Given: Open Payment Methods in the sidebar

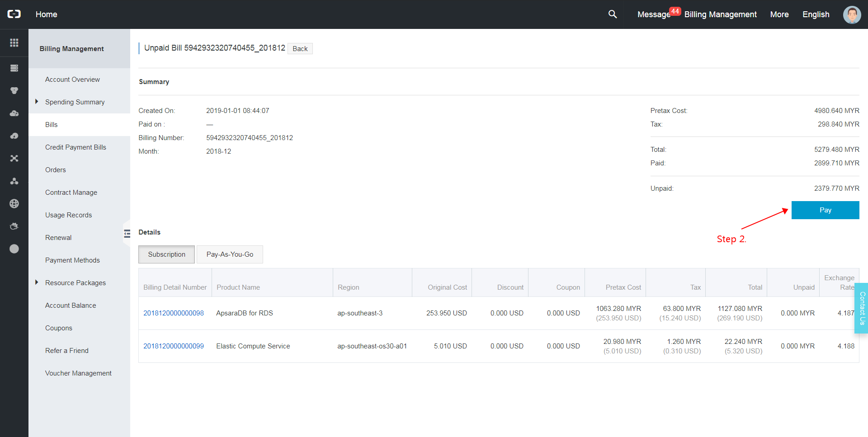Looking at the screenshot, I should (x=72, y=260).
